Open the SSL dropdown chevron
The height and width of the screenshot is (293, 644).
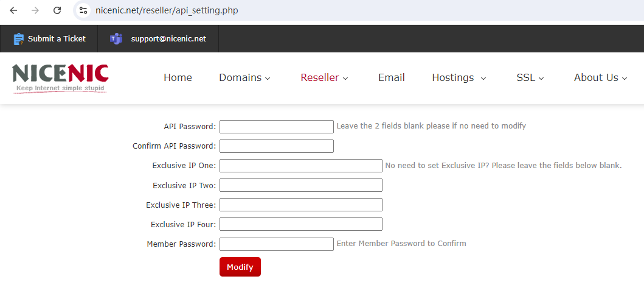point(541,78)
